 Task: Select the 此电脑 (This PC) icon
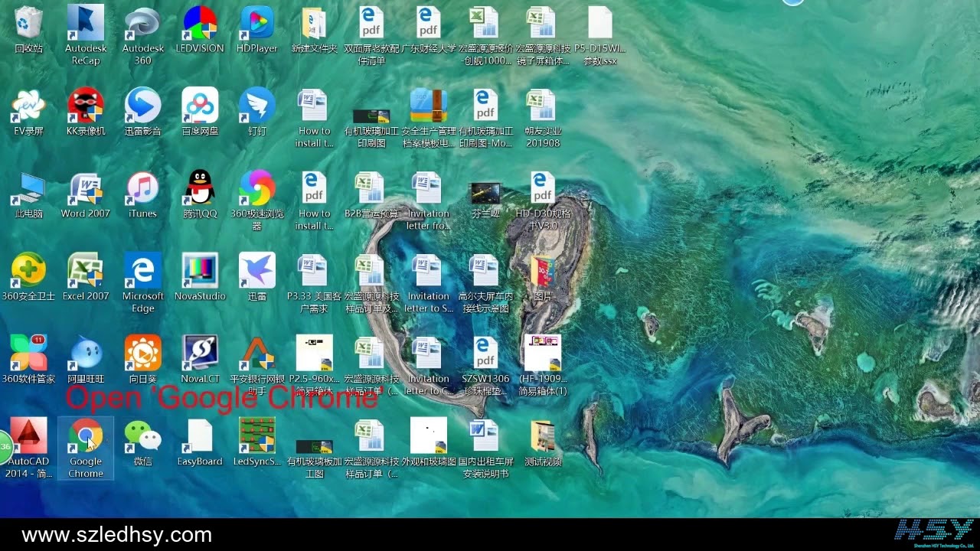coord(28,196)
